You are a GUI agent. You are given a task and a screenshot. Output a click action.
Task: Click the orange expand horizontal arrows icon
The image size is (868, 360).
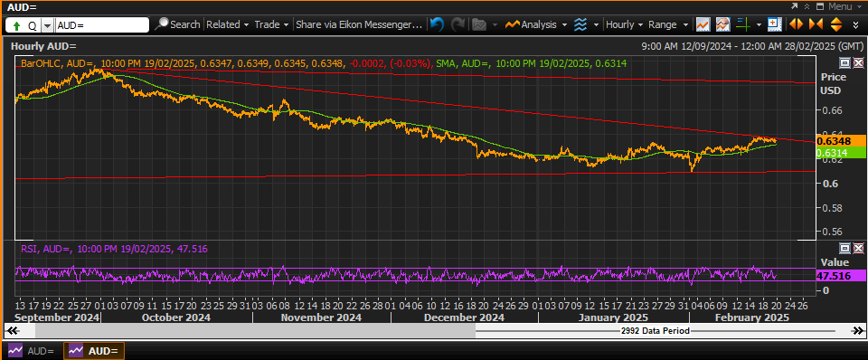coord(796,24)
